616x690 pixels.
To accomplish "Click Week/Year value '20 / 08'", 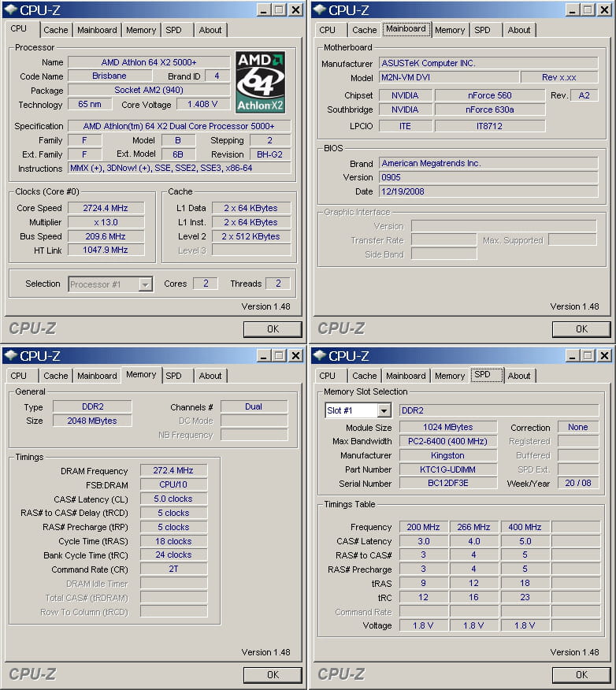I will tap(578, 483).
